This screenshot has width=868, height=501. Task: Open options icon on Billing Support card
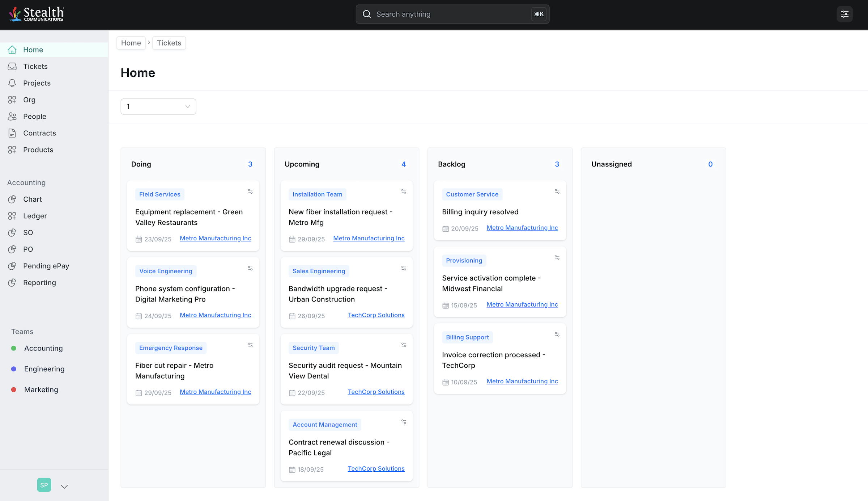pos(557,334)
